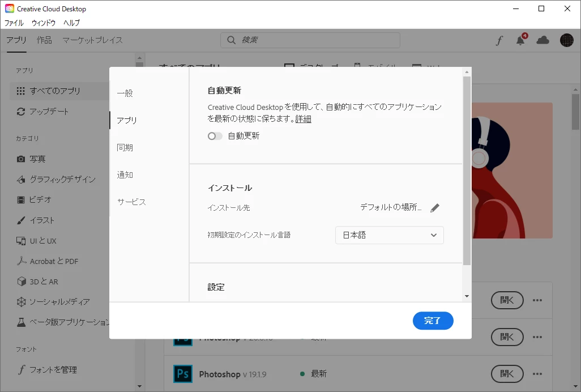This screenshot has height=392, width=581.
Task: Select the サービス settings tab
Action: 131,202
